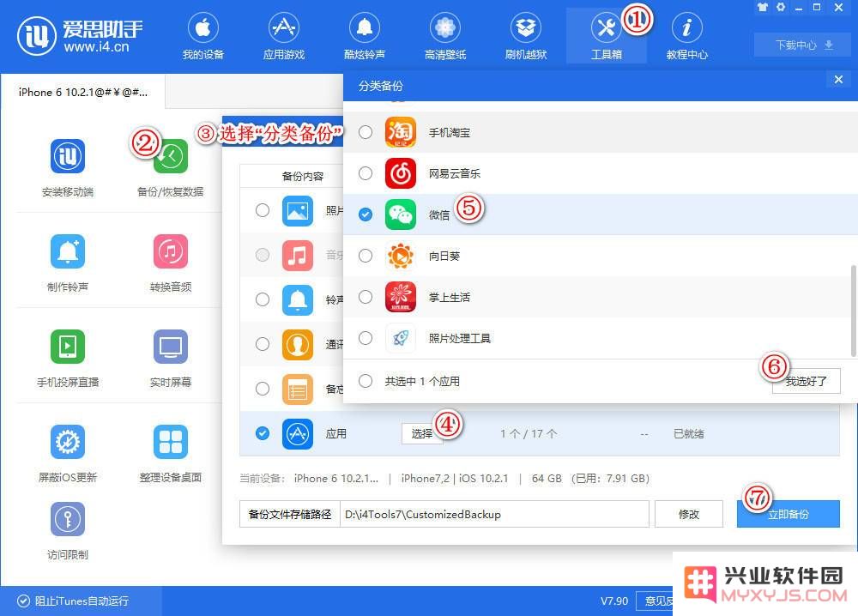
Task: Start backup with 立即备份 button
Action: click(x=788, y=514)
